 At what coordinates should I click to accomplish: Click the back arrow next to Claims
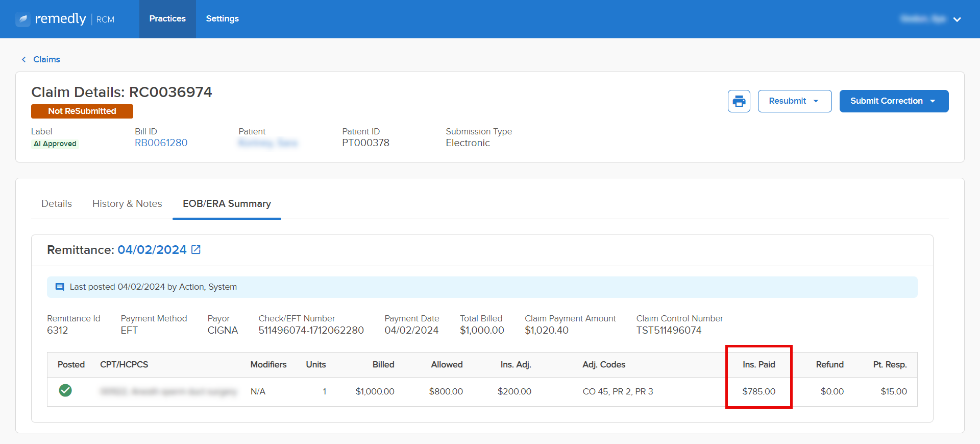pos(23,60)
